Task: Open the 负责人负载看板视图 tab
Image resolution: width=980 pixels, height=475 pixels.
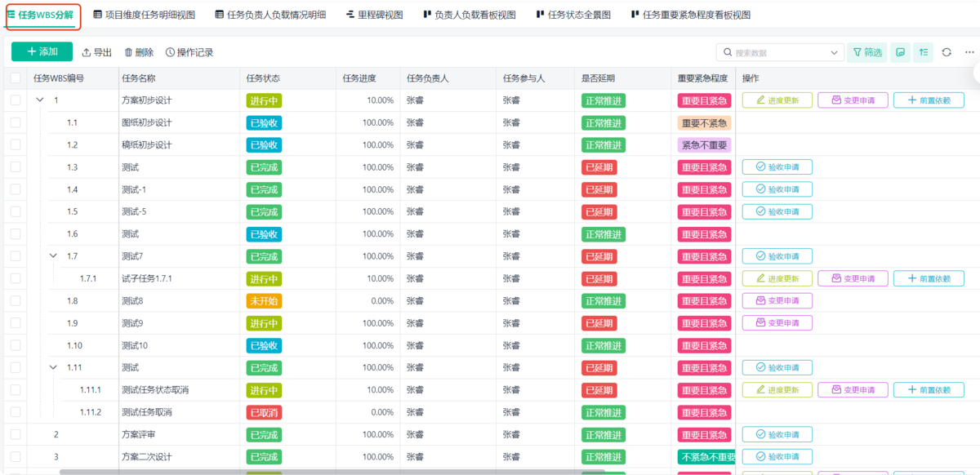Action: [470, 15]
